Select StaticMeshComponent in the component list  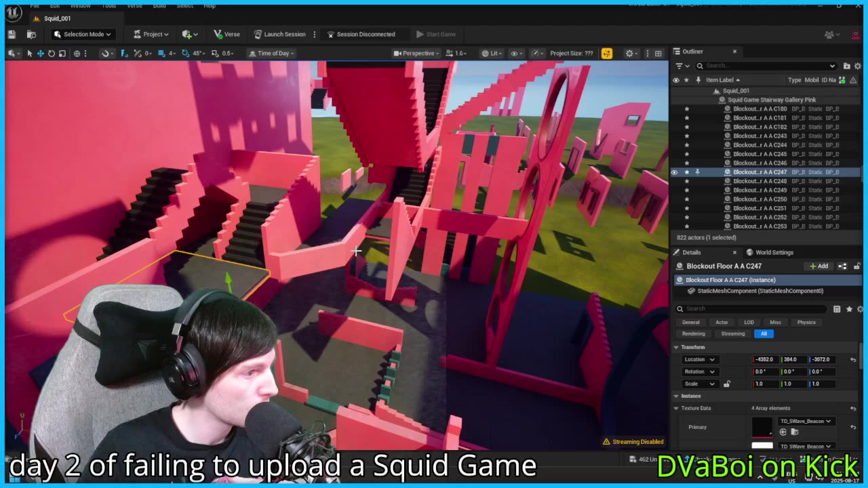pyautogui.click(x=760, y=291)
